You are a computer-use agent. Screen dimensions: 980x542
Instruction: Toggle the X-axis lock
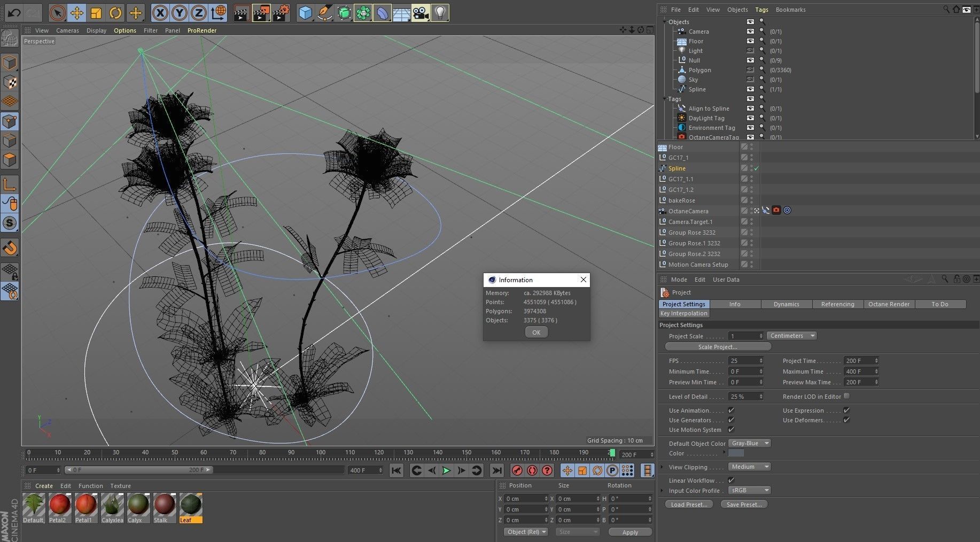pos(160,13)
